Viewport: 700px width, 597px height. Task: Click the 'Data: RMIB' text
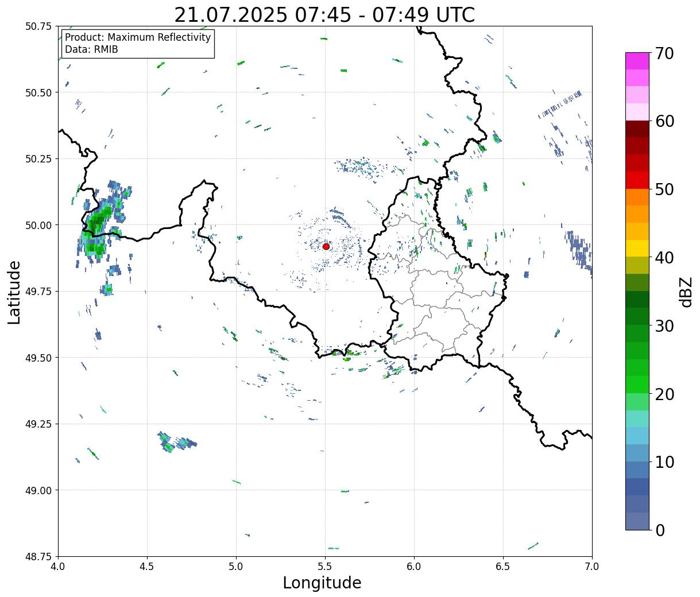pos(91,49)
